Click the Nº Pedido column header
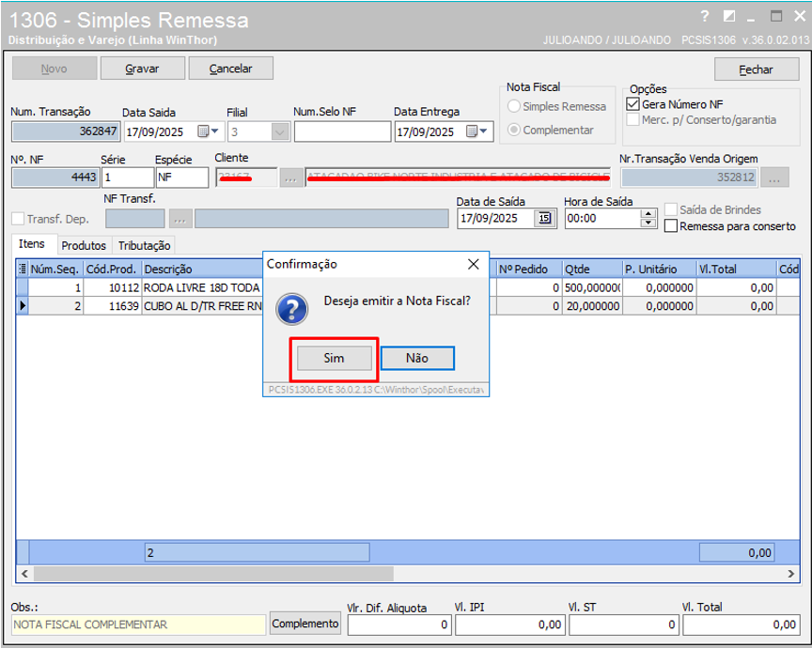This screenshot has height=648, width=812. point(529,270)
